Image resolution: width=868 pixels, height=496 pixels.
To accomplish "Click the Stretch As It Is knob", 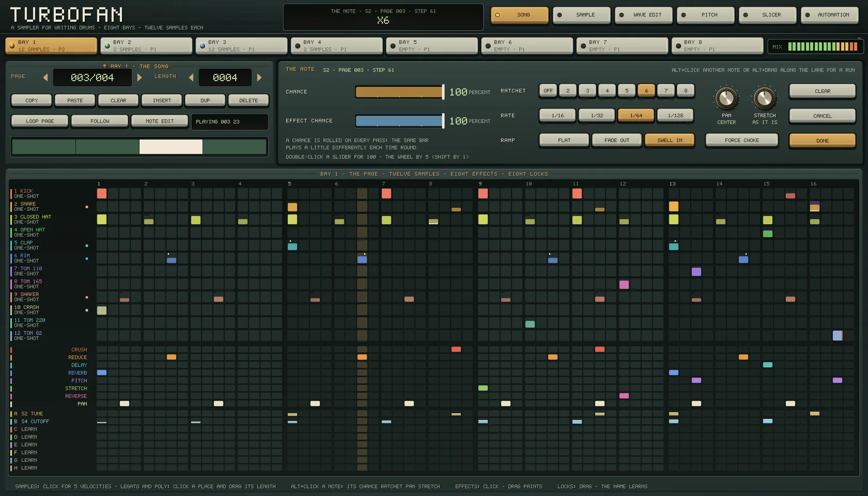I will [x=765, y=98].
